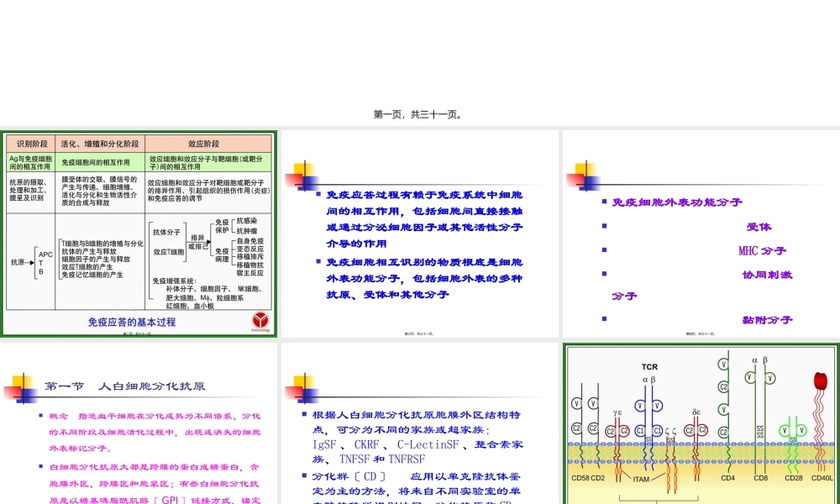Click the 免疫应答的基本过程 caption
The width and height of the screenshot is (840, 504).
[133, 323]
